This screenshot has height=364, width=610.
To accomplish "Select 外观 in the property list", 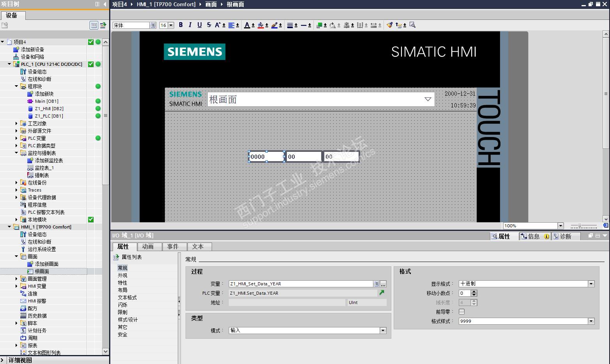I will click(123, 275).
